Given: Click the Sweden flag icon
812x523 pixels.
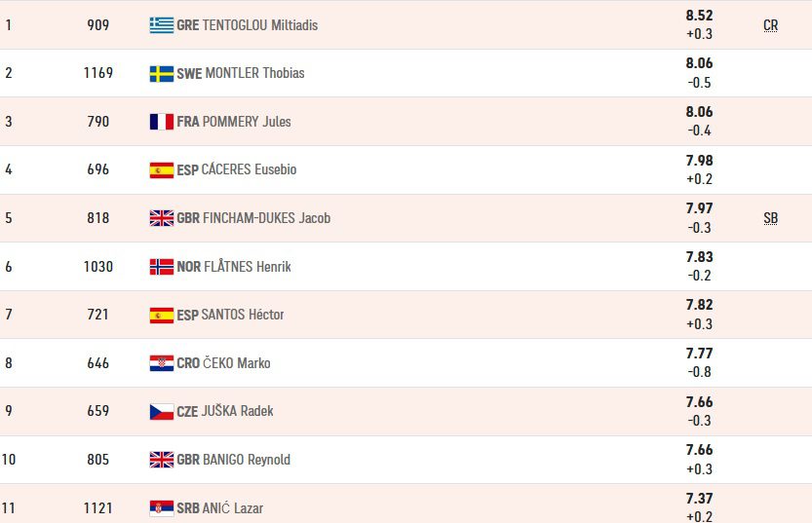Looking at the screenshot, I should point(162,73).
